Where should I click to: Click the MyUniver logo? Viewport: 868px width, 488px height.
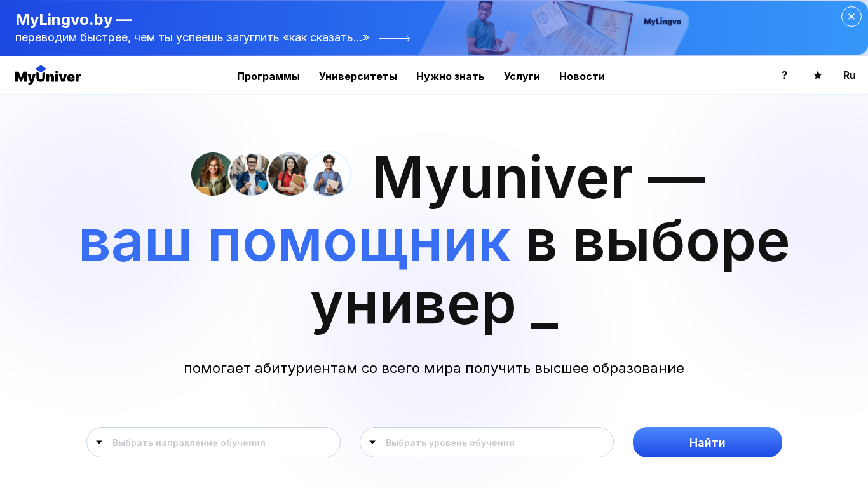click(48, 75)
